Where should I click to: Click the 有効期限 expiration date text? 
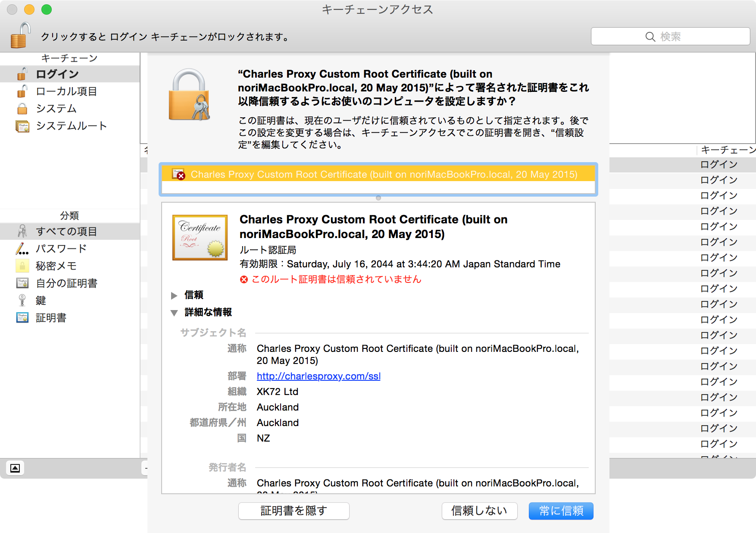(400, 264)
